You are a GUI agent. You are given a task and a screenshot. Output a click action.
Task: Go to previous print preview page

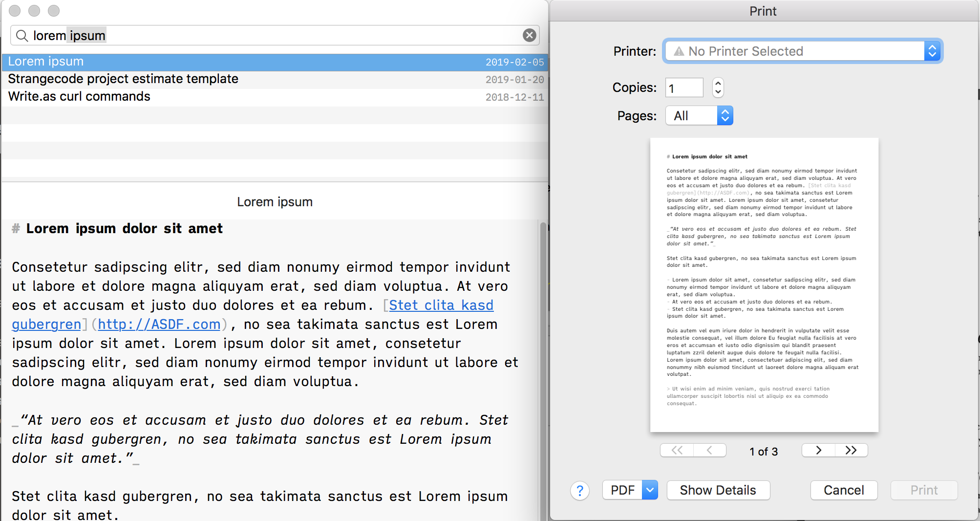(x=709, y=450)
